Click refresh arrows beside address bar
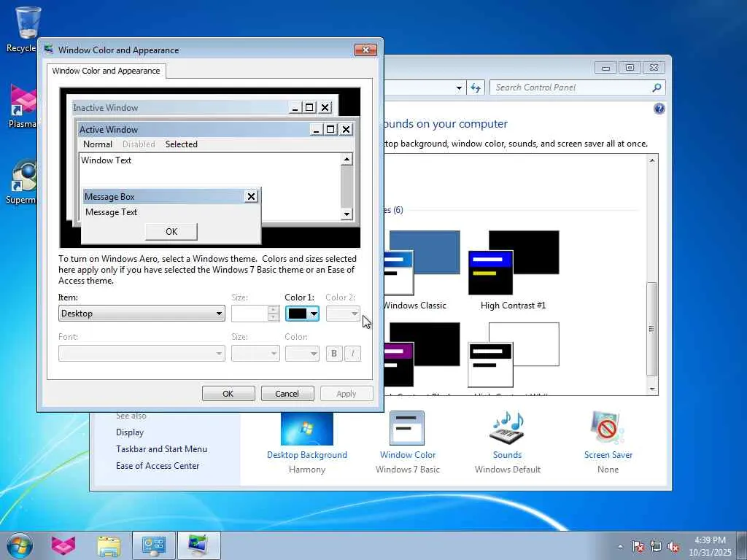Image resolution: width=747 pixels, height=560 pixels. pyautogui.click(x=476, y=87)
